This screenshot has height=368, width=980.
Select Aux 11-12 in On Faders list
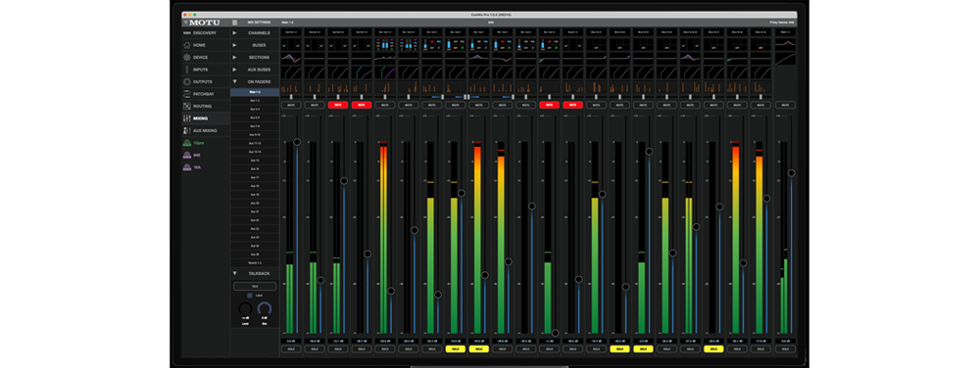[255, 143]
